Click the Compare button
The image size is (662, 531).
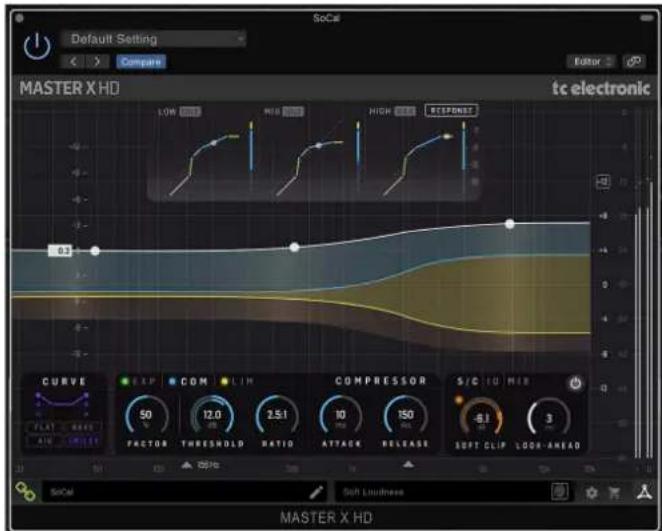click(141, 62)
